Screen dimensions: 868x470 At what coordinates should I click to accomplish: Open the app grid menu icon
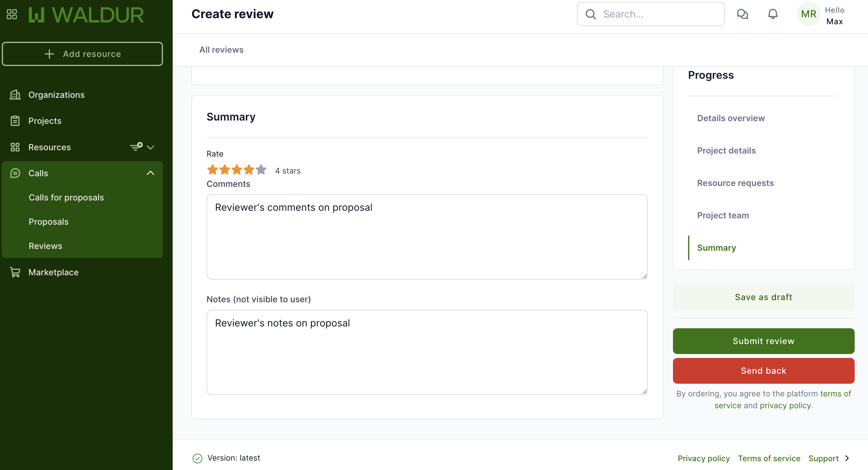12,14
